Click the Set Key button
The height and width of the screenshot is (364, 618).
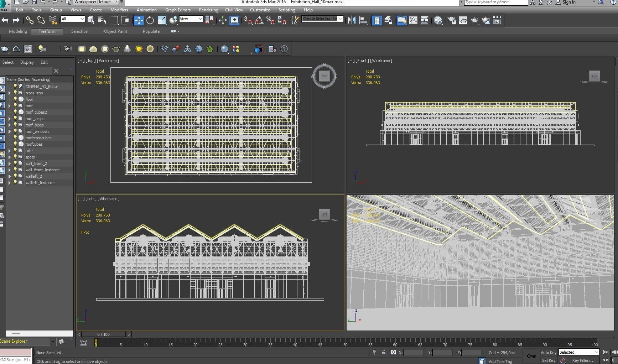[x=549, y=360]
